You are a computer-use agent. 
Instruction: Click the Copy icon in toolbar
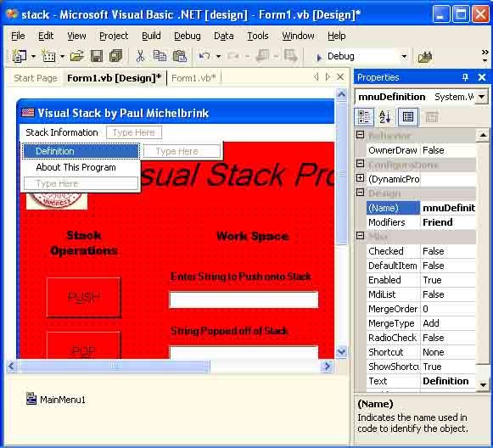(x=160, y=56)
